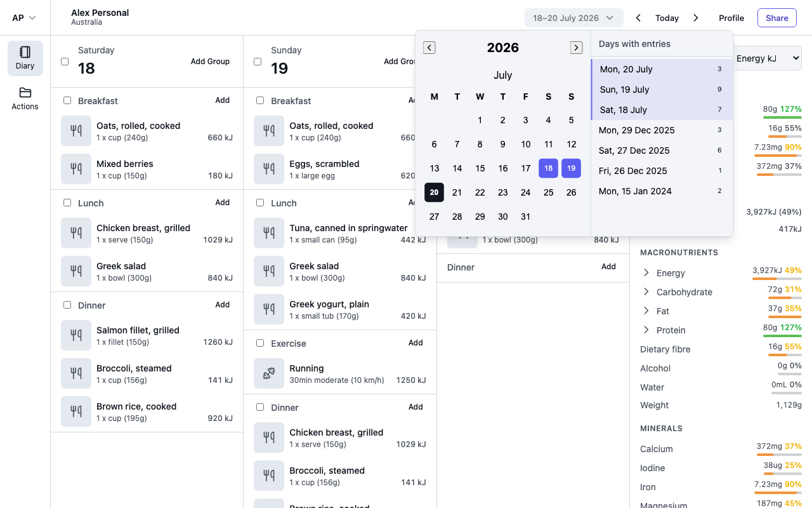Click the food icon for Saturday's Brown rice, cooked

tap(76, 411)
